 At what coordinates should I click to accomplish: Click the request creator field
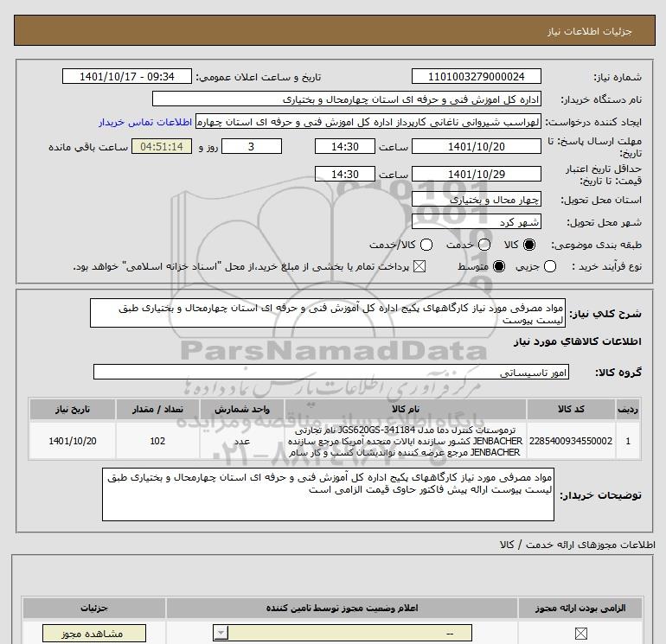click(368, 122)
